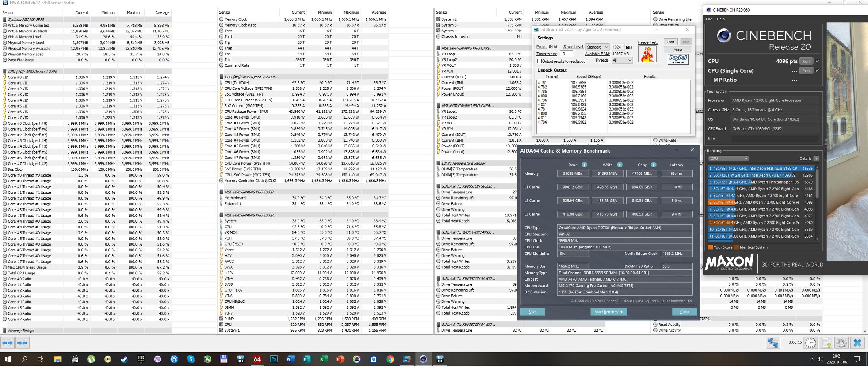The height and width of the screenshot is (370, 868).
Task: Click Run button for CPU Single Core
Action: pos(806,70)
